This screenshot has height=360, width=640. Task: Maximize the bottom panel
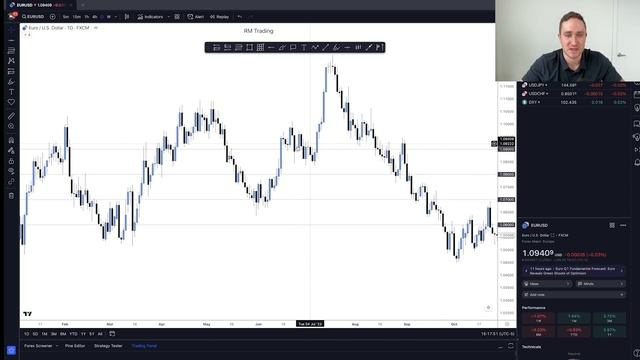(511, 346)
